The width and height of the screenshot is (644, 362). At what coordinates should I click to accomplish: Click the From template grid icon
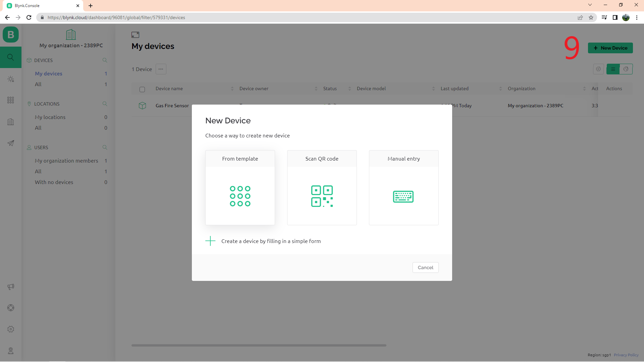240,196
